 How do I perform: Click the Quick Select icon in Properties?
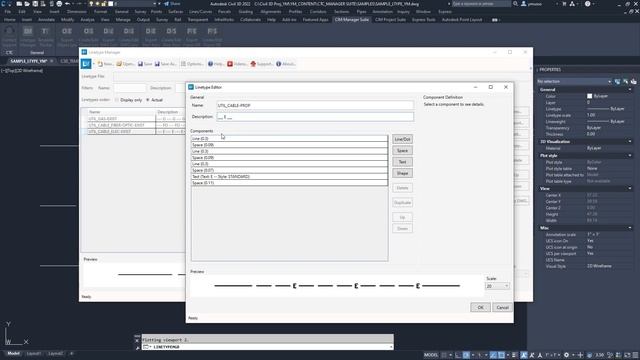point(633,82)
